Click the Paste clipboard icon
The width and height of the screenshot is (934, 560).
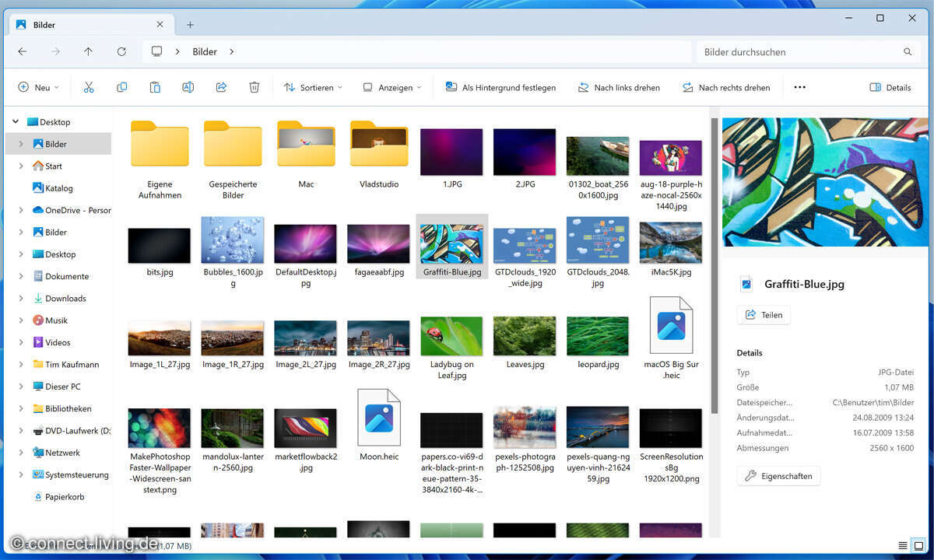[x=155, y=87]
